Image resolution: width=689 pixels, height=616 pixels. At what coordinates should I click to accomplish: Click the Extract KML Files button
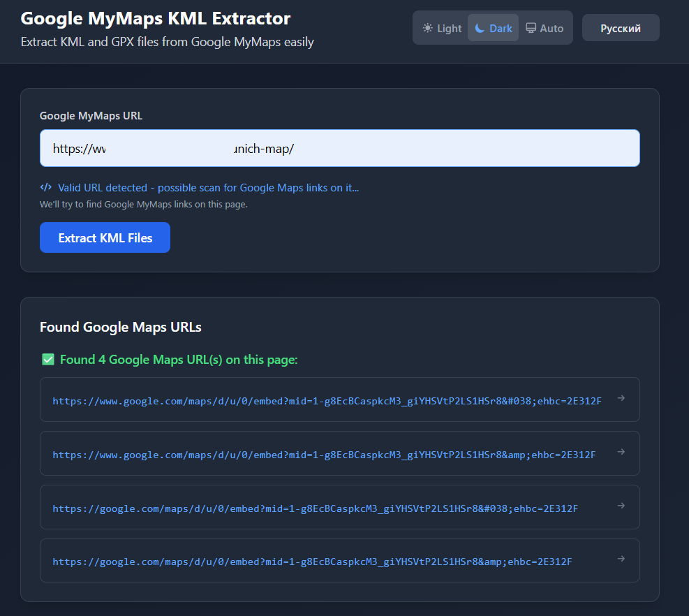point(105,237)
